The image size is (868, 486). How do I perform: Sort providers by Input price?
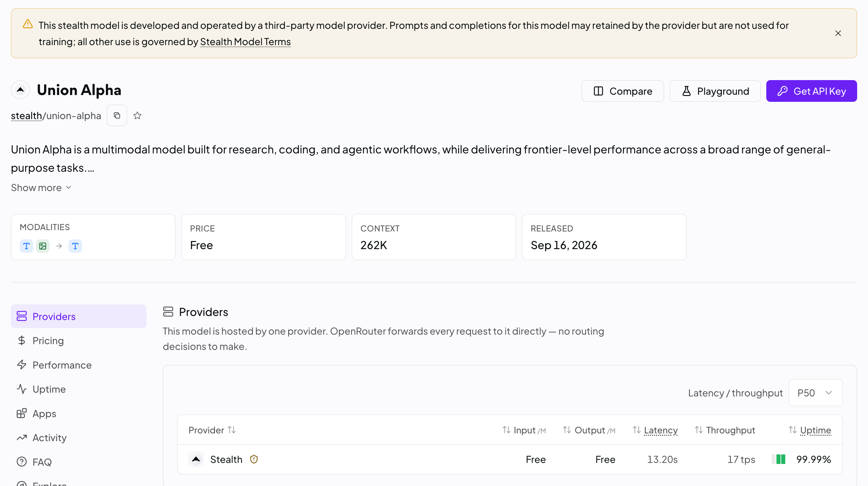click(x=524, y=430)
